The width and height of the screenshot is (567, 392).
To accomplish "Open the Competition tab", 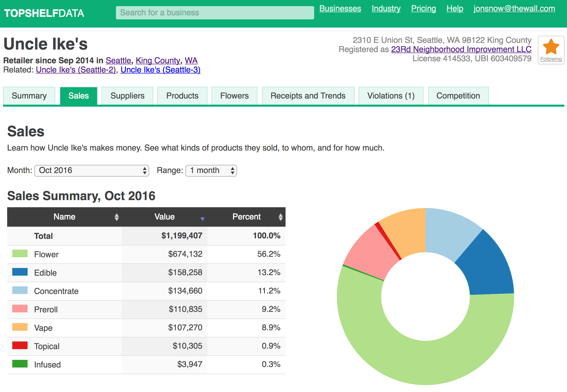I will point(458,96).
